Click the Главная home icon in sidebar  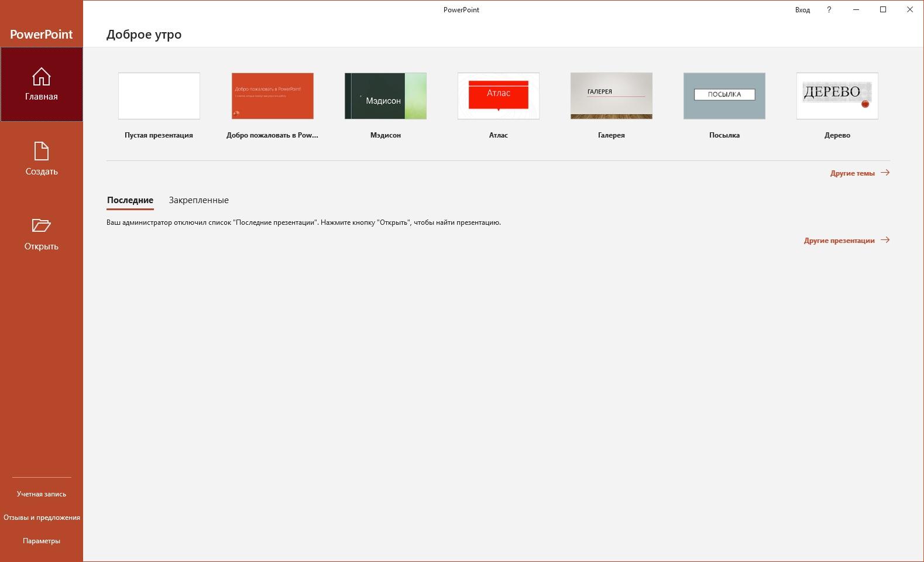click(x=41, y=77)
